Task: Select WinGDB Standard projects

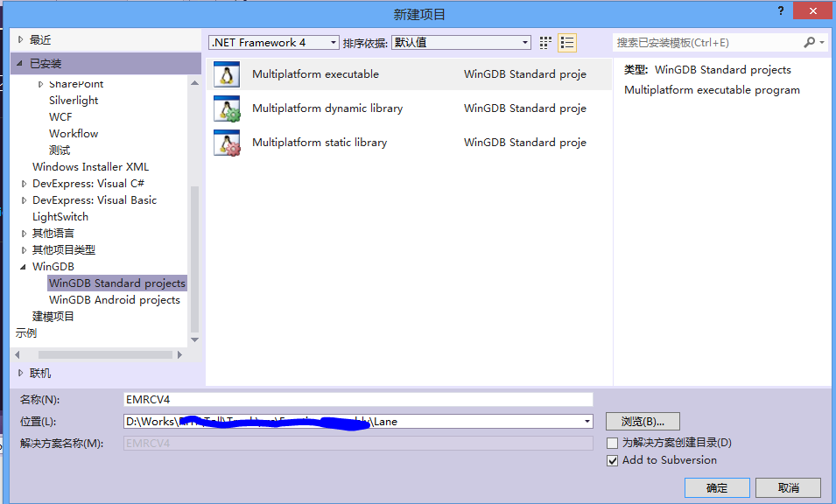Action: click(x=117, y=283)
